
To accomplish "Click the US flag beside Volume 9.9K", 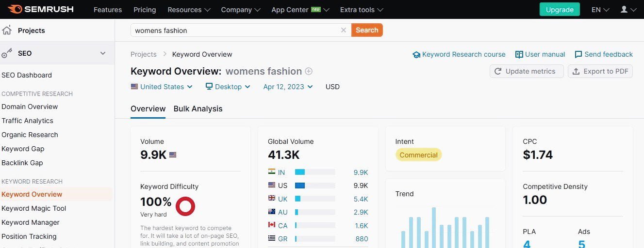I will [173, 155].
